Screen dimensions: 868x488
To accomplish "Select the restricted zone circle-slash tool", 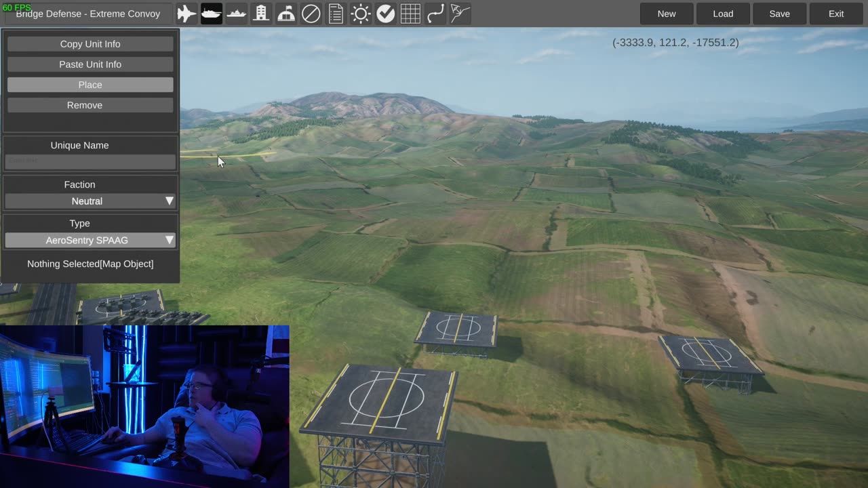I will tap(311, 14).
